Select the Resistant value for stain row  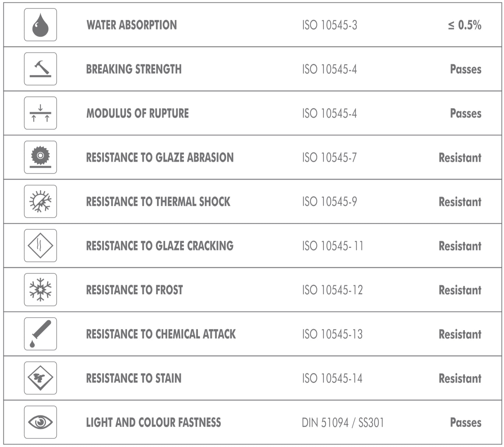click(x=460, y=378)
